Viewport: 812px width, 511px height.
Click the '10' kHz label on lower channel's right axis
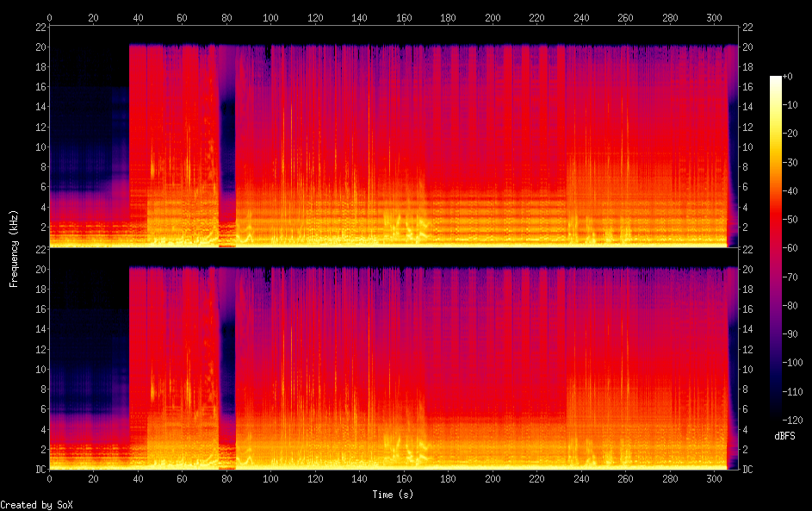pos(747,369)
